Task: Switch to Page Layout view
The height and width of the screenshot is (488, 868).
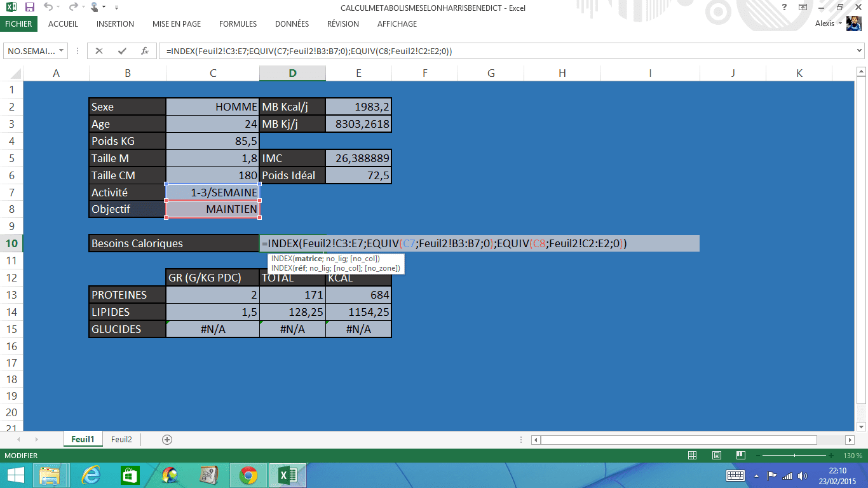Action: pyautogui.click(x=717, y=456)
